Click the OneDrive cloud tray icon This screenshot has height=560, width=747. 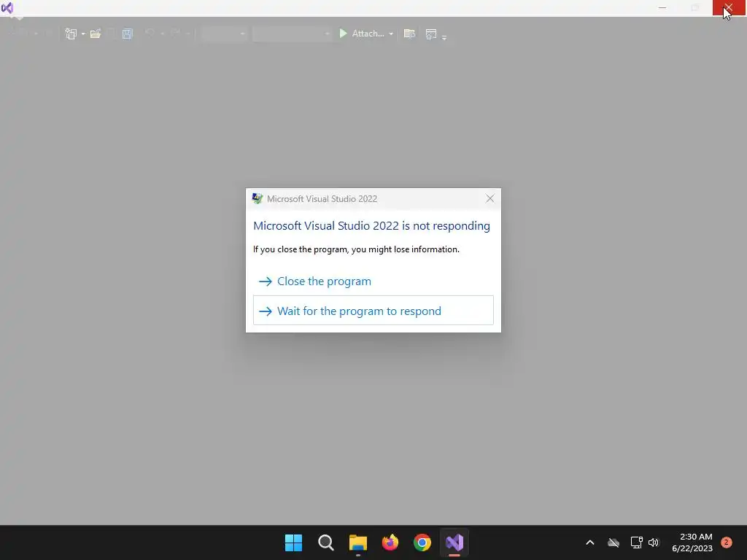[614, 542]
